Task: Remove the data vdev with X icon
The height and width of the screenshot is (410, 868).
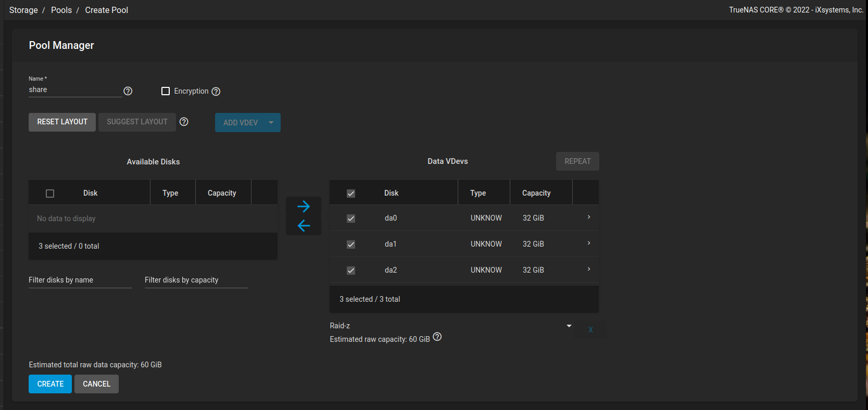Action: pyautogui.click(x=590, y=330)
